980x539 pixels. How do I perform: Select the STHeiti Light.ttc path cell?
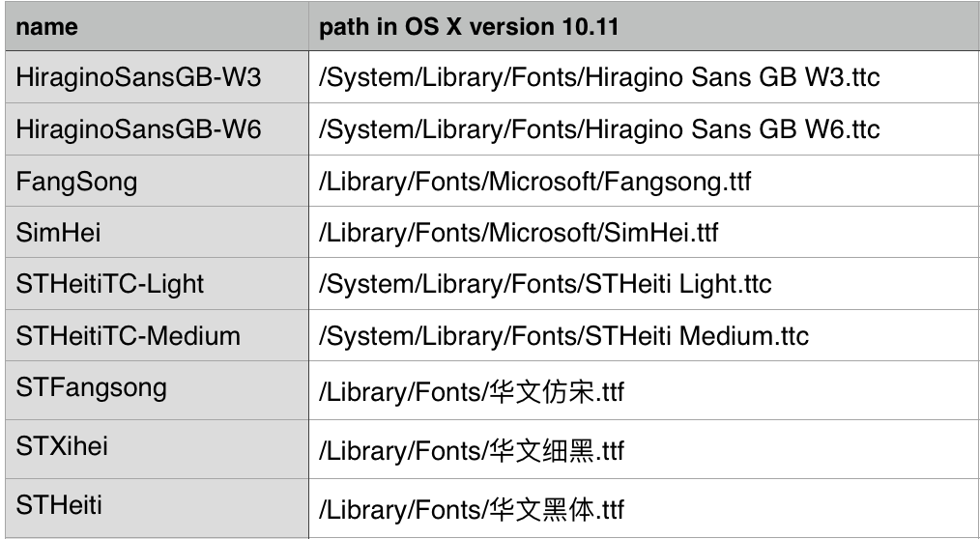click(545, 285)
